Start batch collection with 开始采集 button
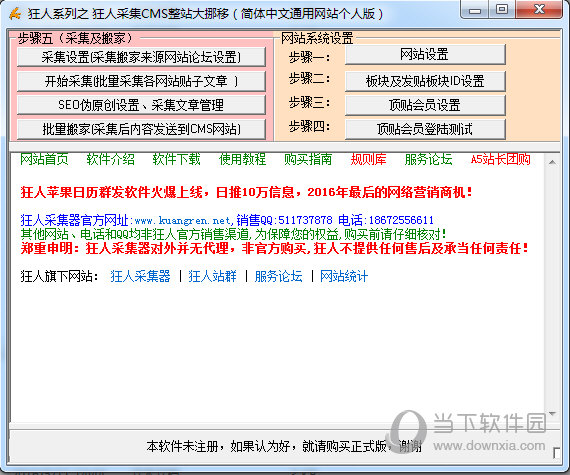 141,81
